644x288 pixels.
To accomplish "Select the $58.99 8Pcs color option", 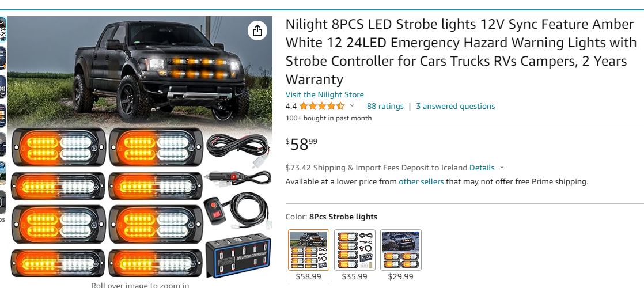I will click(308, 250).
